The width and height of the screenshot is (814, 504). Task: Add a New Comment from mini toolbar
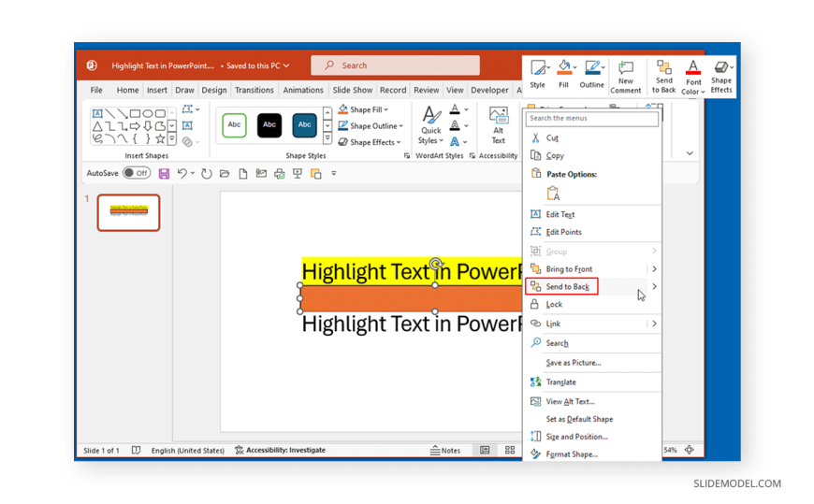626,77
